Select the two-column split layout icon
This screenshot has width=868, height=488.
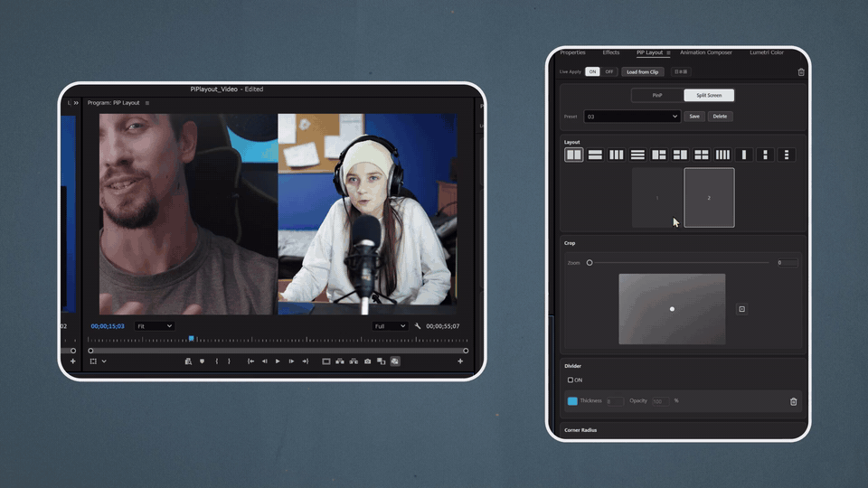tap(573, 155)
